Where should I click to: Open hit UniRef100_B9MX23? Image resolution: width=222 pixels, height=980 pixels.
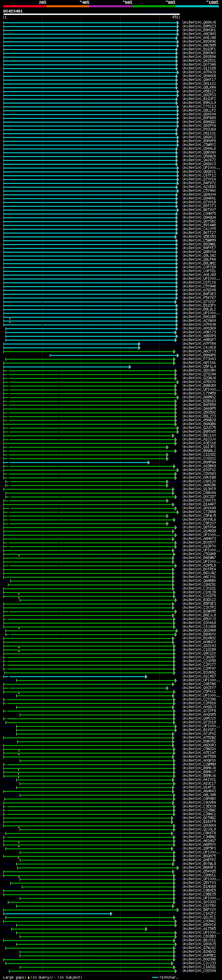[x=199, y=26]
